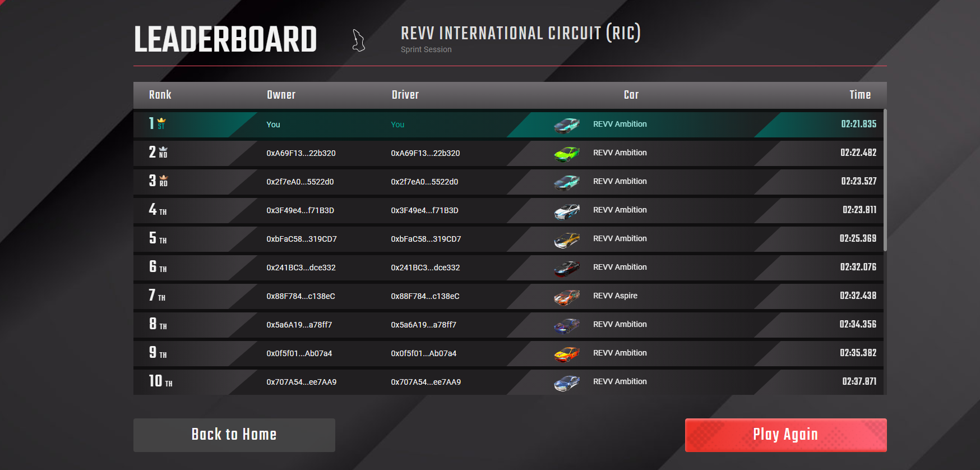Select driver address 0x88F784...c138eC
Image resolution: width=980 pixels, height=470 pixels.
(x=425, y=296)
